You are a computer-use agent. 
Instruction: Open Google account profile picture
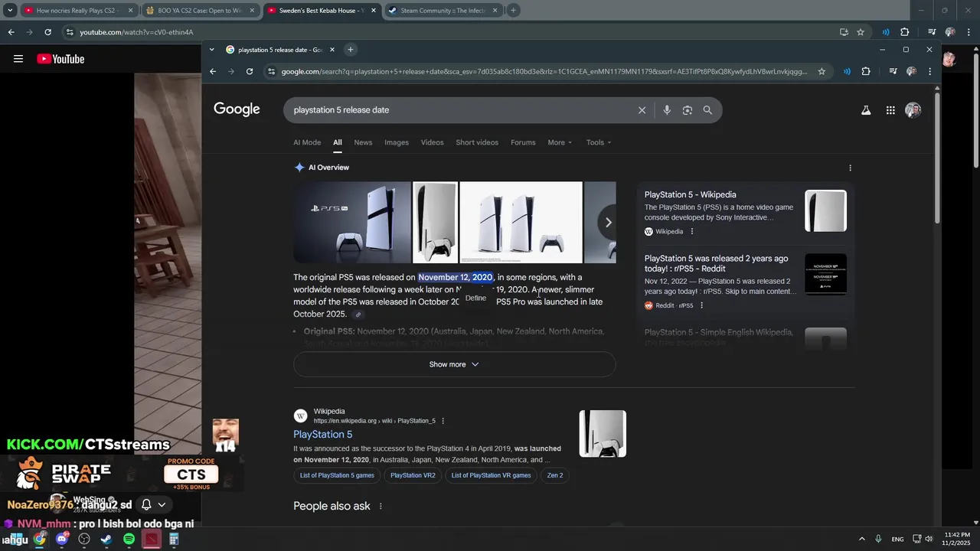(x=913, y=110)
